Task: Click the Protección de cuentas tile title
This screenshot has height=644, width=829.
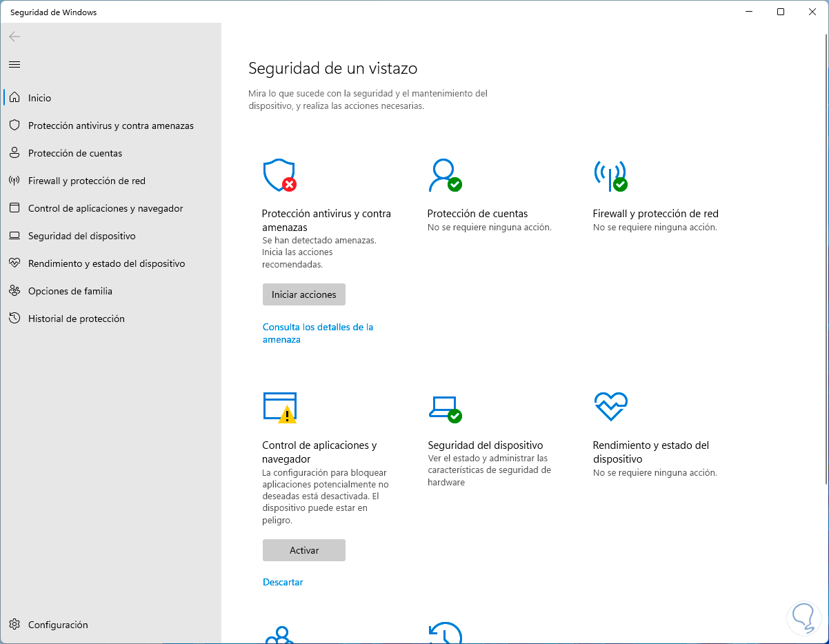Action: point(477,214)
